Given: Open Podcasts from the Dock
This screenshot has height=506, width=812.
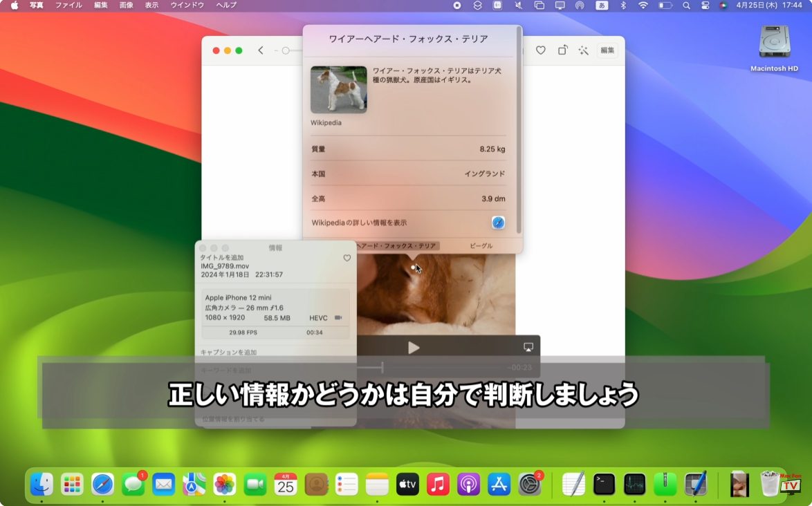Looking at the screenshot, I should tap(469, 485).
